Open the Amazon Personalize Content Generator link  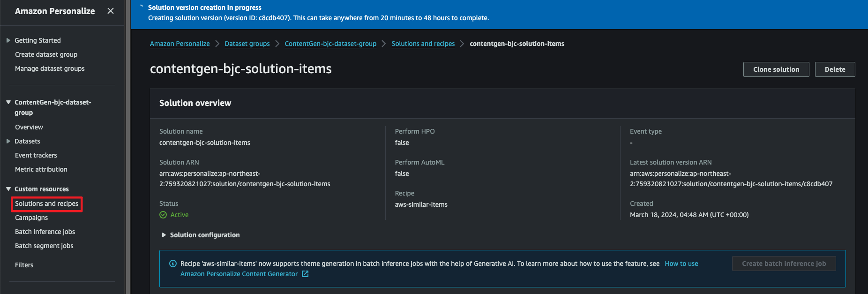(239, 274)
